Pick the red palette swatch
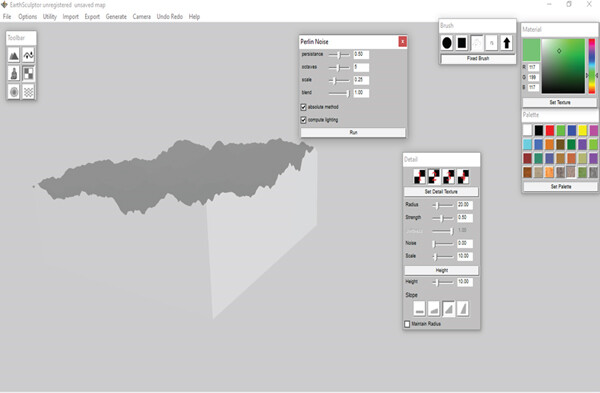600x393 pixels. click(x=550, y=130)
